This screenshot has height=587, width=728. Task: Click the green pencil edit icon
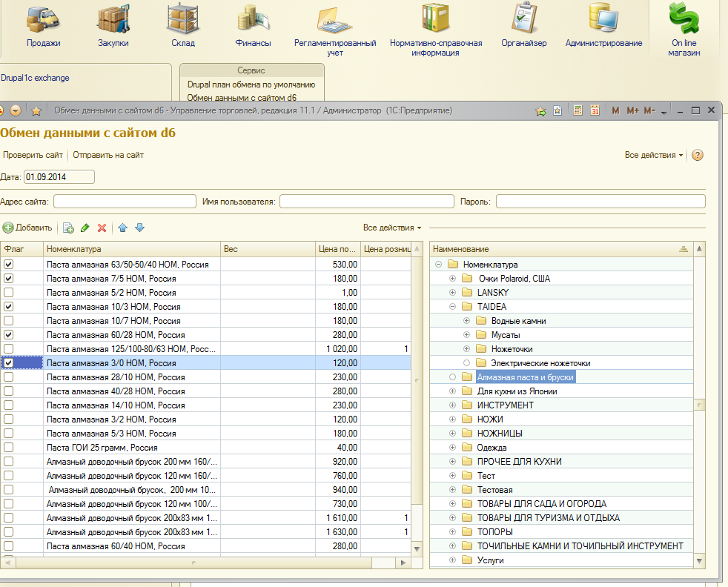coord(85,228)
